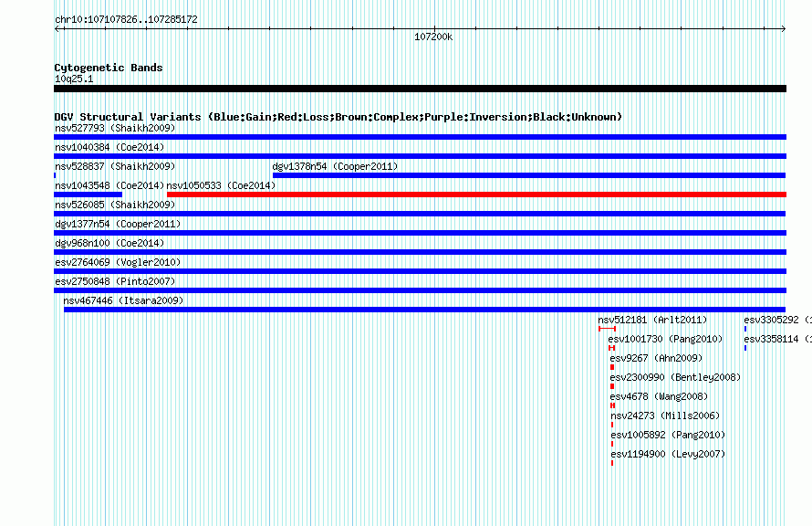Open the esv3358114 variant label
Screen dimensions: 812x526
(x=777, y=339)
